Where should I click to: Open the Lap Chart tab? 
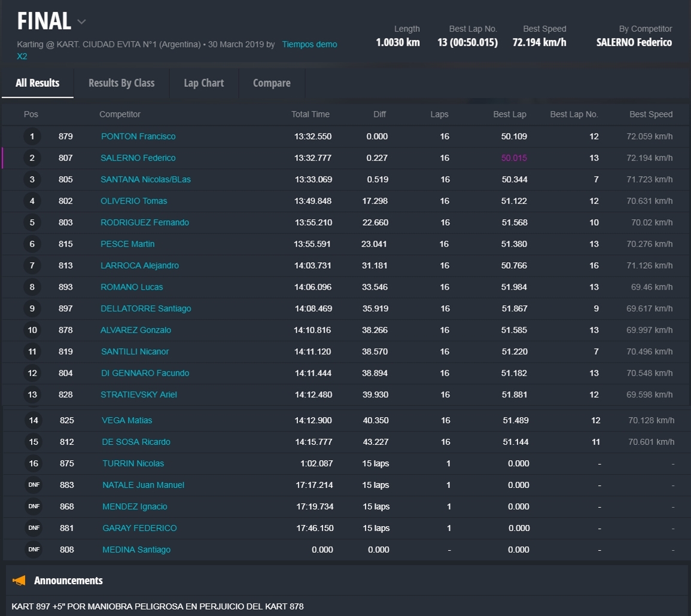click(x=204, y=83)
